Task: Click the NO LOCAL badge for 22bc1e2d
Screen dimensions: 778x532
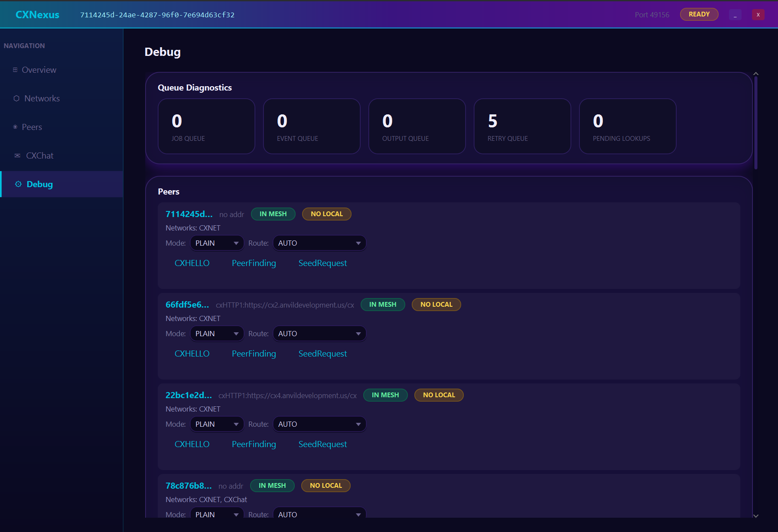Action: (439, 395)
